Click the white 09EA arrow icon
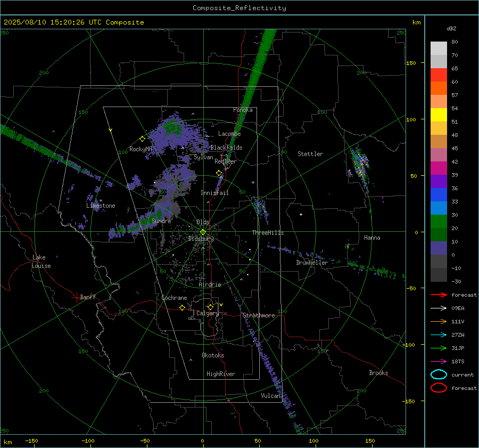 (x=439, y=308)
